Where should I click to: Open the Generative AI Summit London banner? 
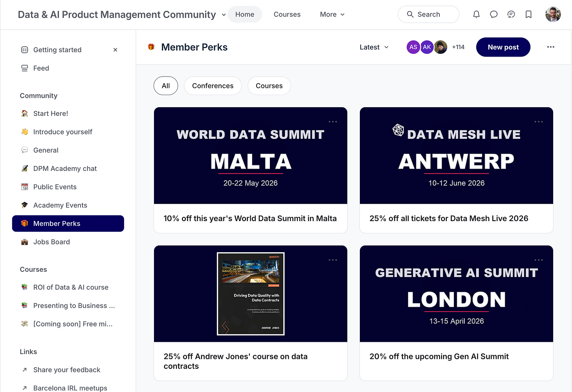pyautogui.click(x=456, y=294)
